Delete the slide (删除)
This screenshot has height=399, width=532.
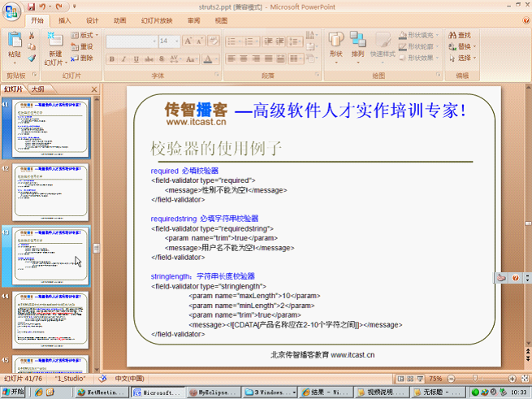82,58
